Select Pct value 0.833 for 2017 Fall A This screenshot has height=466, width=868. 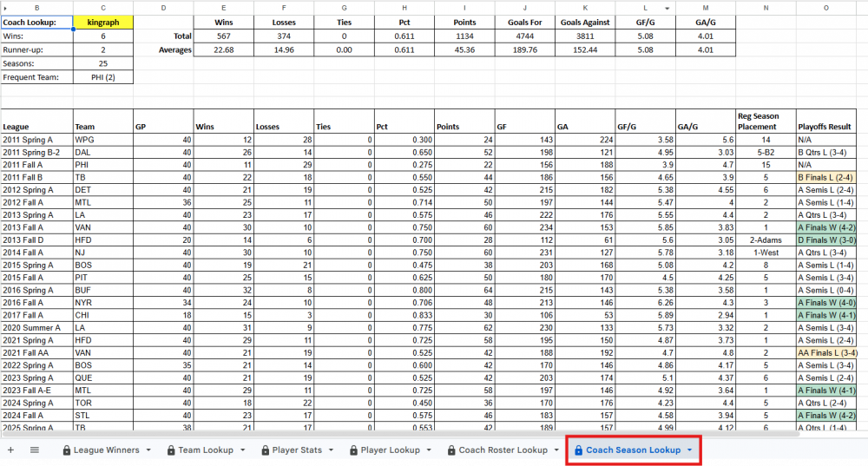pos(404,315)
